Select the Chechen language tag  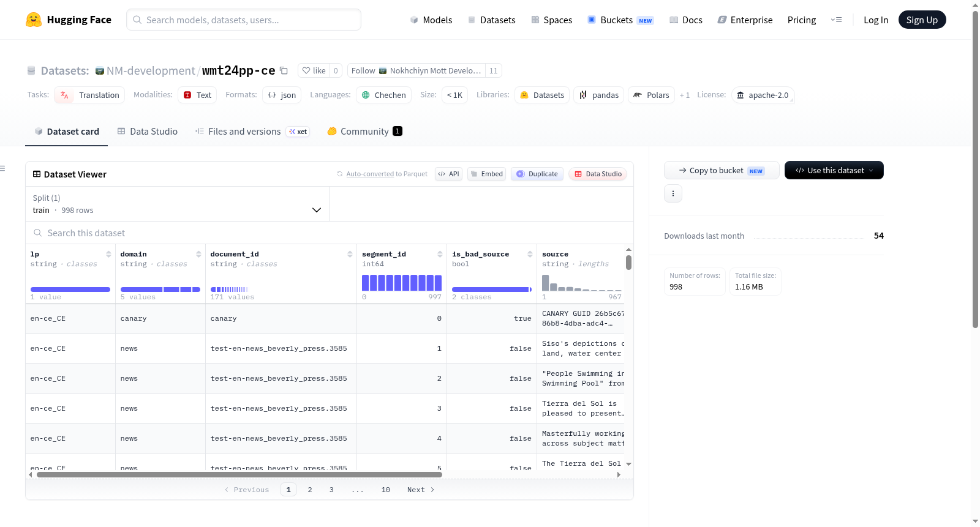[x=383, y=95]
